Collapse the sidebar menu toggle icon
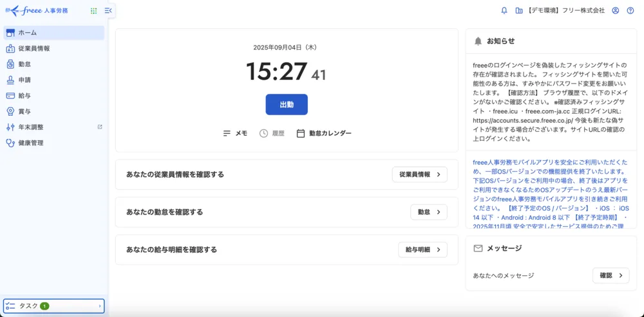This screenshot has width=644, height=317. (108, 11)
